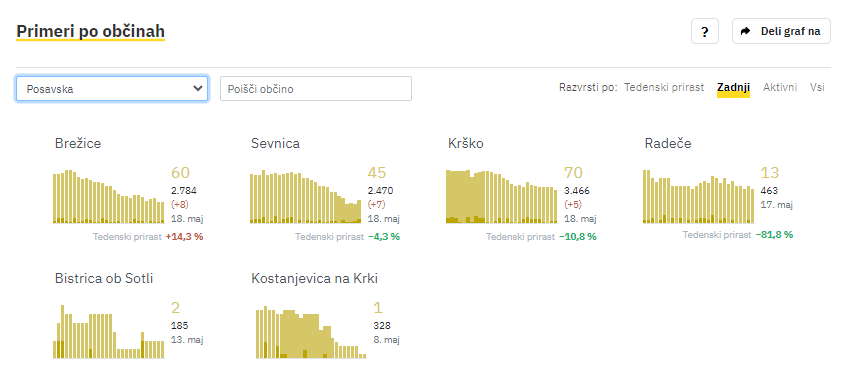Click the Sevnica bar chart
The width and height of the screenshot is (853, 387).
(x=305, y=196)
